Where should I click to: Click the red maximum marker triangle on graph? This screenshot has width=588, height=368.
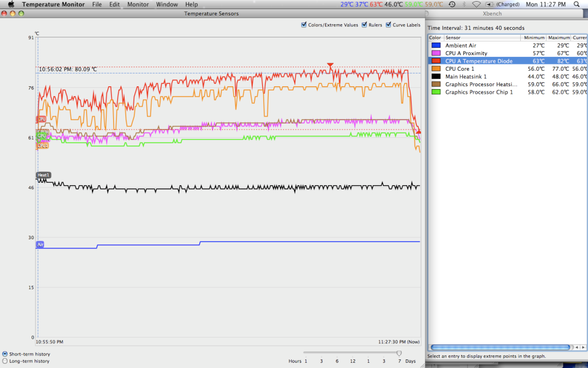point(330,66)
